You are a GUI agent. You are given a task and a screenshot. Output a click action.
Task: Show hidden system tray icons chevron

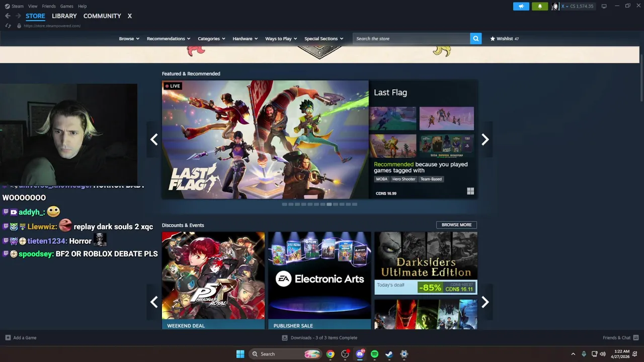(x=573, y=354)
